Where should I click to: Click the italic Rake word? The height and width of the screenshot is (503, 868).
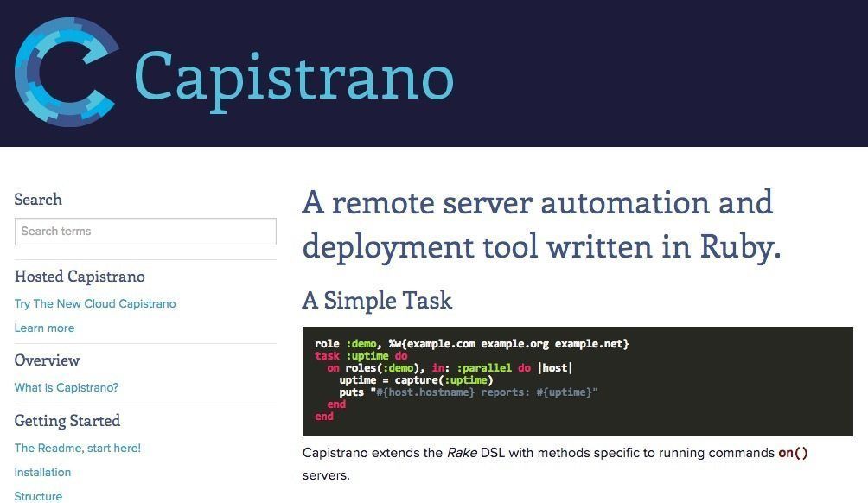point(462,453)
